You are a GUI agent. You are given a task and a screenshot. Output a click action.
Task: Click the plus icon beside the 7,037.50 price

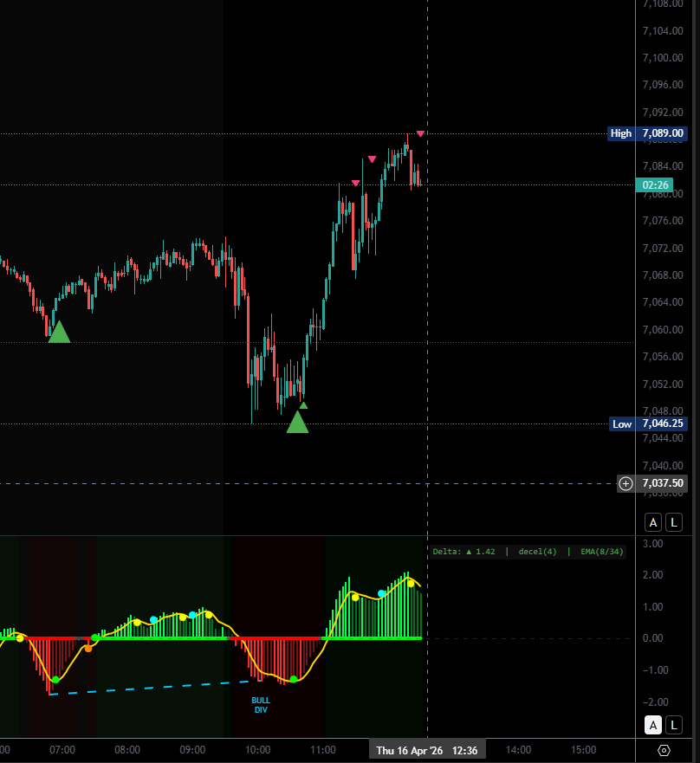pos(625,483)
